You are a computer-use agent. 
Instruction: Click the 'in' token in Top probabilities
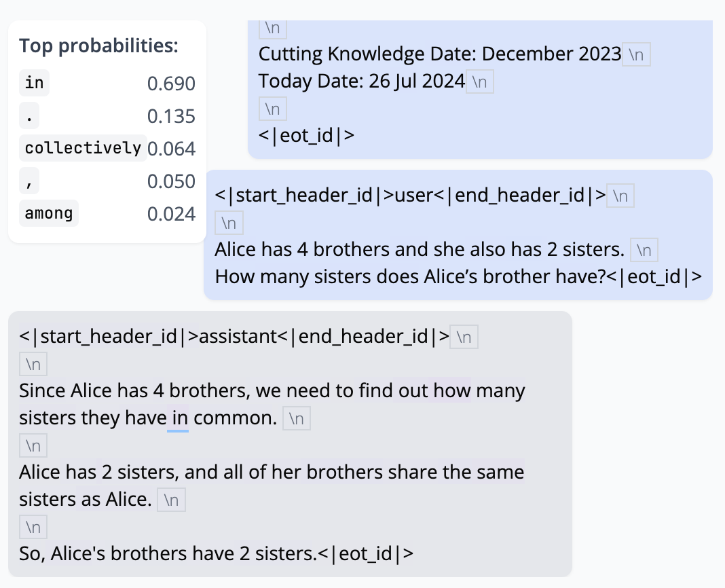coord(34,84)
